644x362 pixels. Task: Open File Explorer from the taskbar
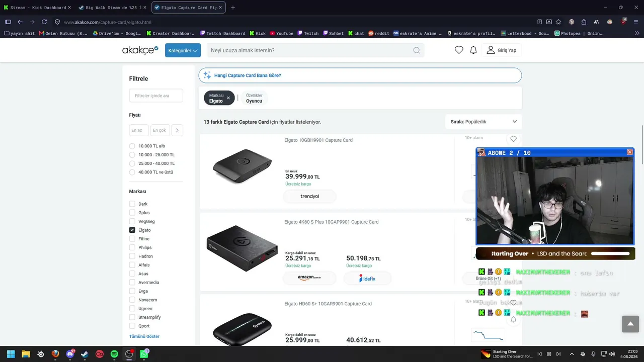25,354
